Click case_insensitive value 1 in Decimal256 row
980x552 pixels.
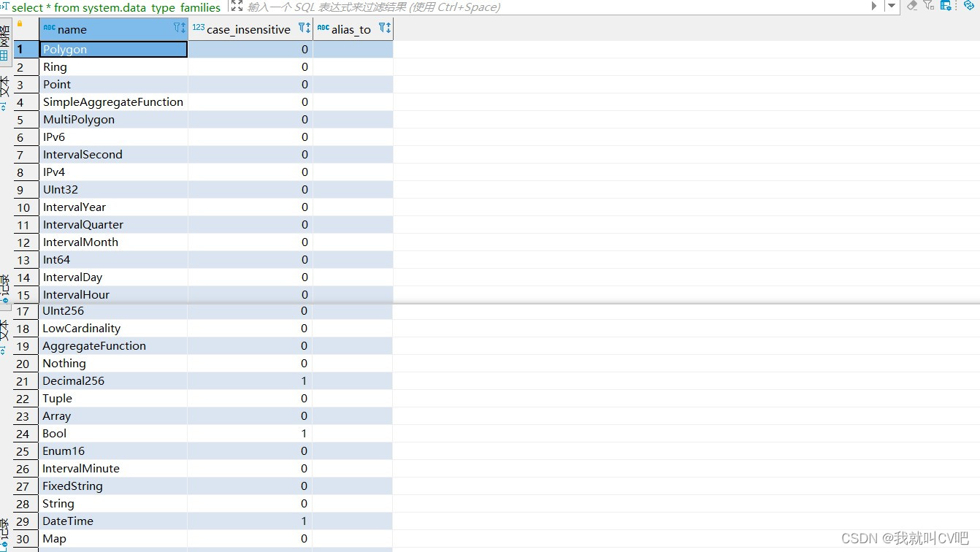(x=250, y=381)
